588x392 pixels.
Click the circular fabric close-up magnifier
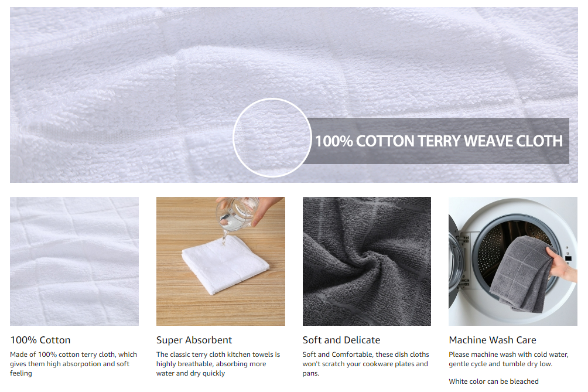272,138
